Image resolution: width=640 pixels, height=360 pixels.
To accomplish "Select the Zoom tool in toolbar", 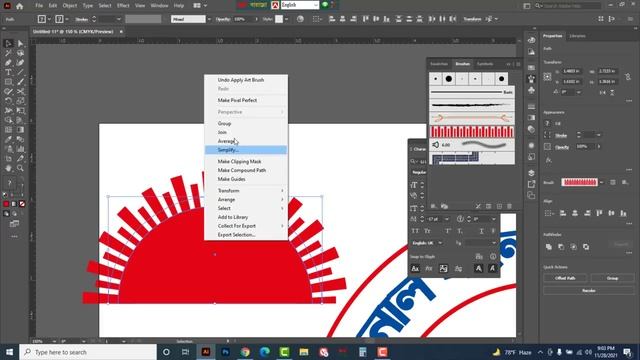I will tap(20, 168).
